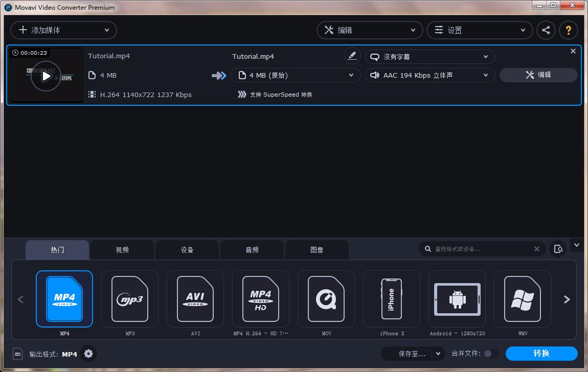Click the device detection icon beside search
Screen dimensions: 588x372
(x=558, y=249)
